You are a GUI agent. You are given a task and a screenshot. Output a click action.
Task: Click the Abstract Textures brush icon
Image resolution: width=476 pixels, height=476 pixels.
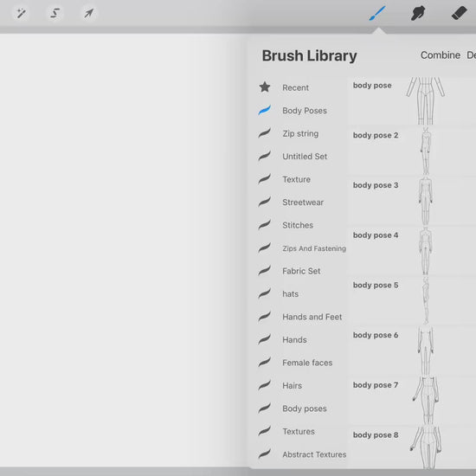pyautogui.click(x=265, y=454)
